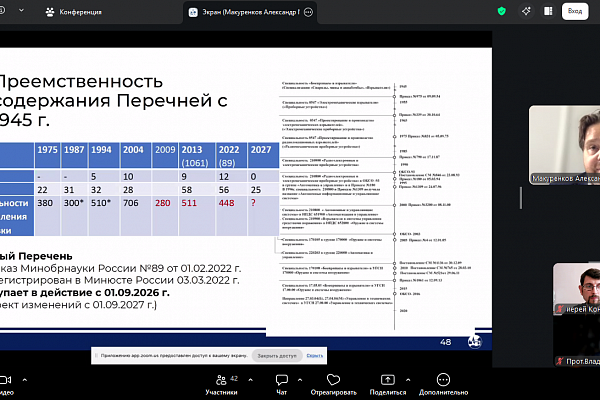Open the options ellipsis on the Экран tab
The width and height of the screenshot is (600, 400).
pos(308,12)
